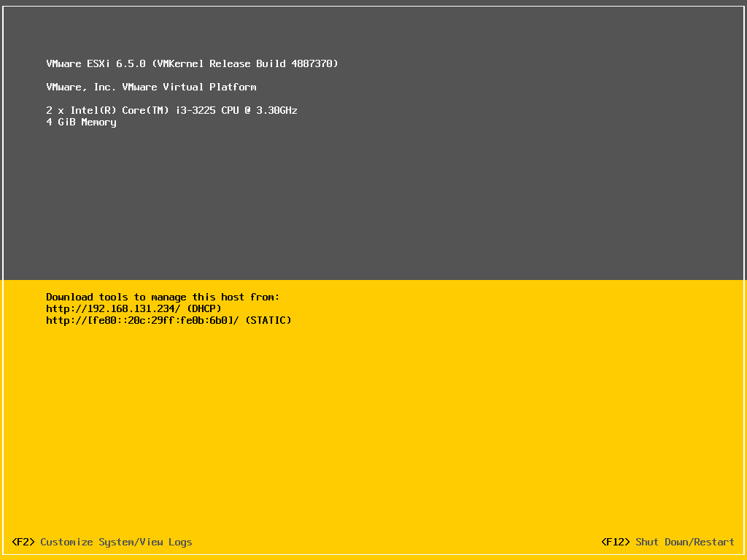
Task: Click the Intel Core i3-3225 CPU line
Action: click(171, 110)
